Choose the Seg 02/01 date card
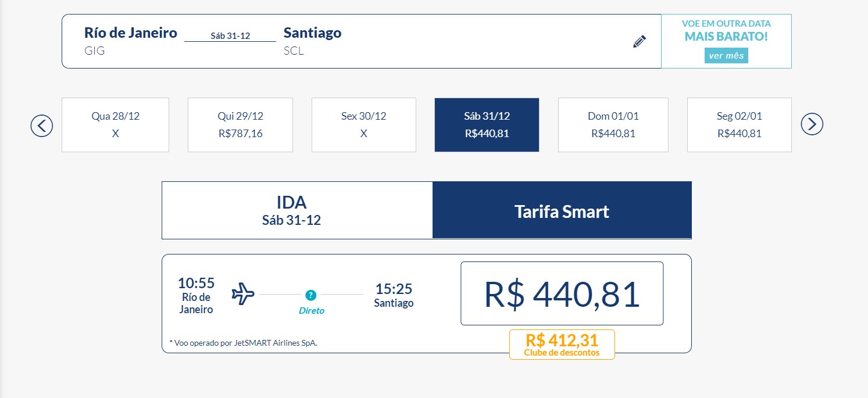Viewport: 868px width, 398px height. 740,125
